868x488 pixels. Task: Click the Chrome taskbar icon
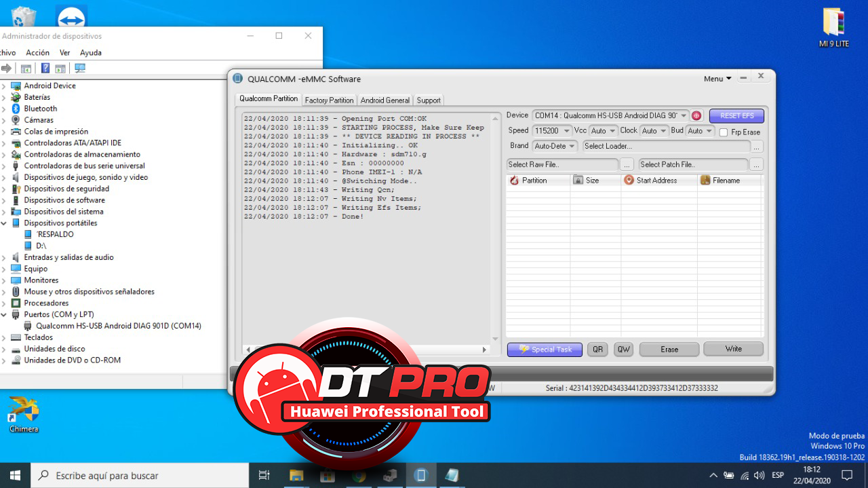point(359,475)
